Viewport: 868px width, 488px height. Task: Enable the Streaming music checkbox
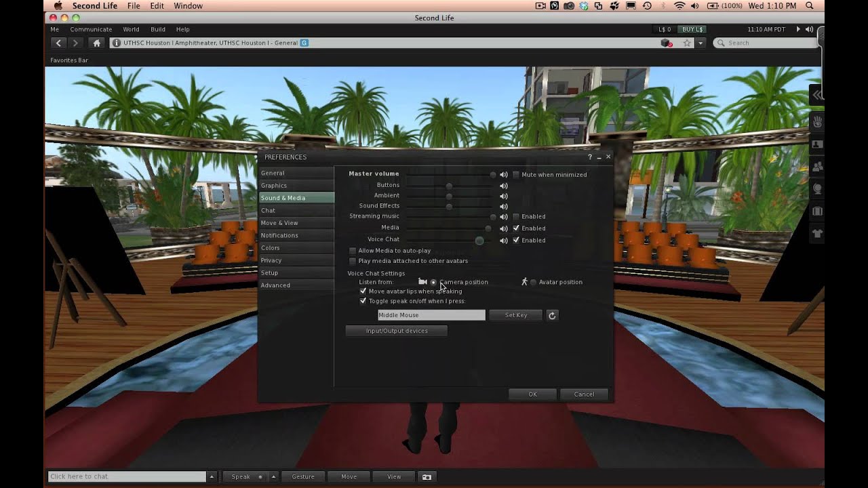[516, 217]
